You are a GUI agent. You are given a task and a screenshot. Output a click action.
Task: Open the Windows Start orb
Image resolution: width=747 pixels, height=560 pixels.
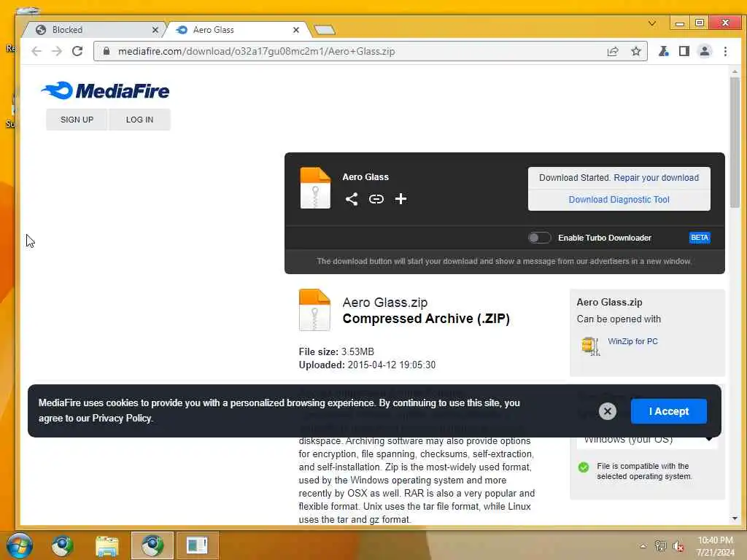click(x=19, y=545)
